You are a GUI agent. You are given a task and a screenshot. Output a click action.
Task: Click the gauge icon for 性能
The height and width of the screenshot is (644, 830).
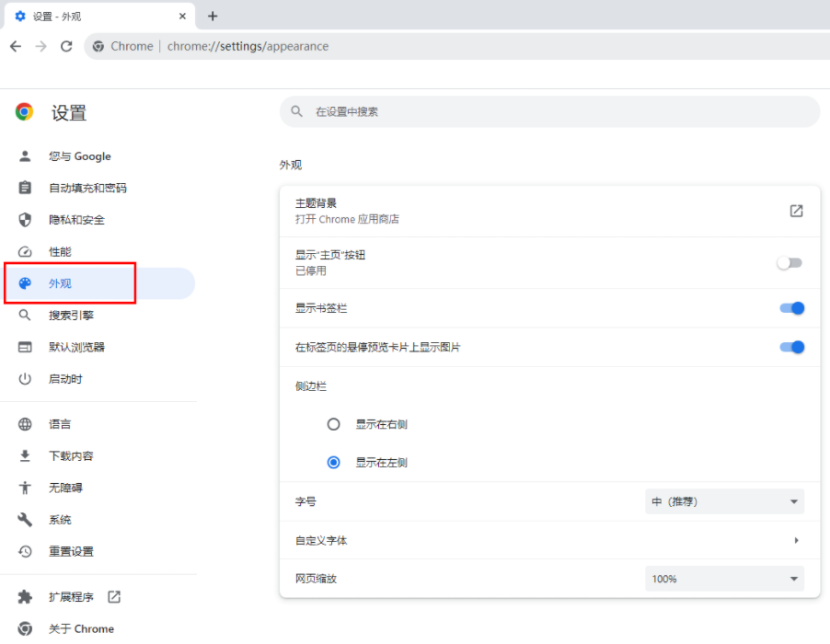tap(25, 252)
